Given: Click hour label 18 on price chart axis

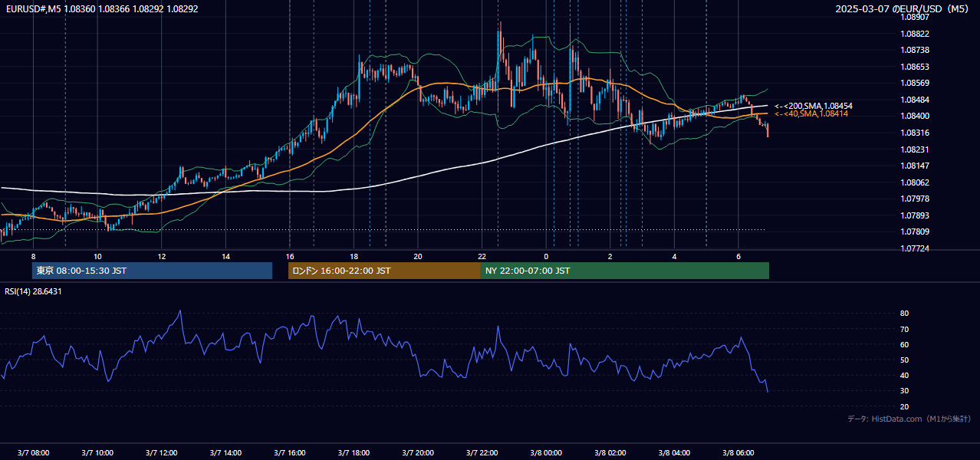Looking at the screenshot, I should (x=354, y=256).
